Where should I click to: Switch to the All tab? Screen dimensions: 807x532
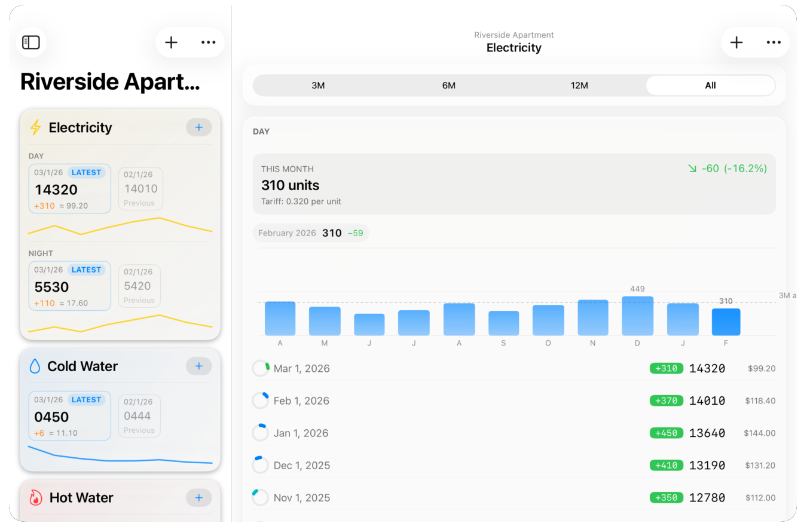click(x=710, y=85)
